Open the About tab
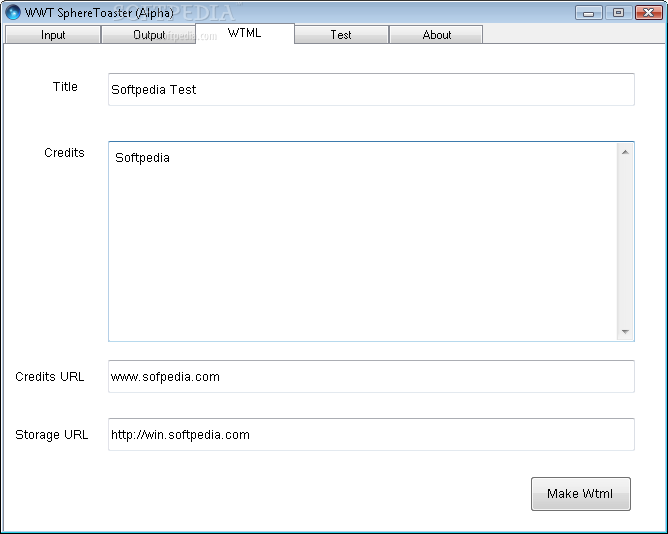Image resolution: width=668 pixels, height=534 pixels. tap(436, 35)
